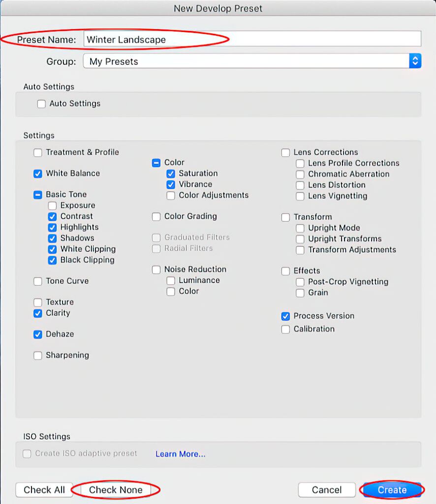Click the Group dropdown arrow stepper
The height and width of the screenshot is (504, 436).
(415, 62)
